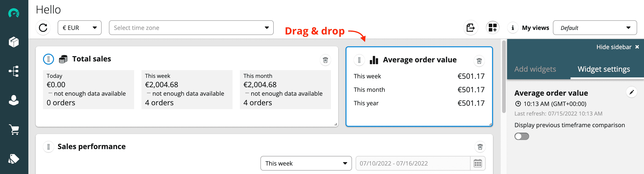
Task: Click the Sales performance drag handle
Action: 49,147
